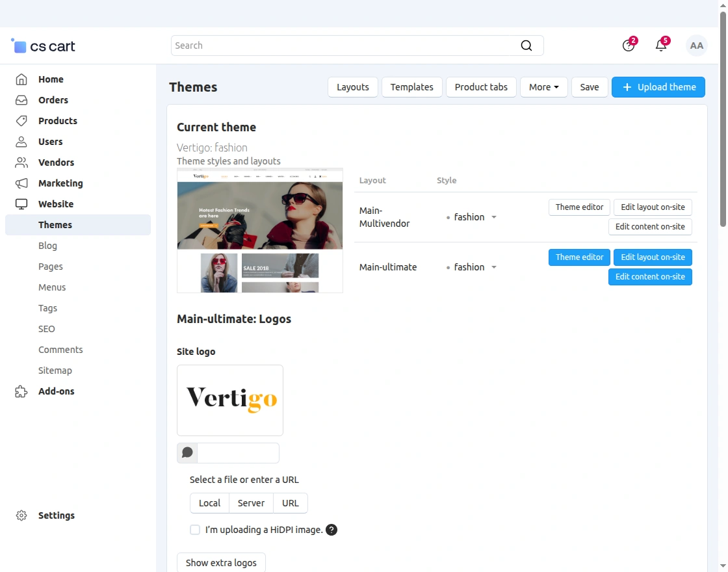Image resolution: width=728 pixels, height=572 pixels.
Task: Click the Settings gear icon
Action: (x=21, y=515)
